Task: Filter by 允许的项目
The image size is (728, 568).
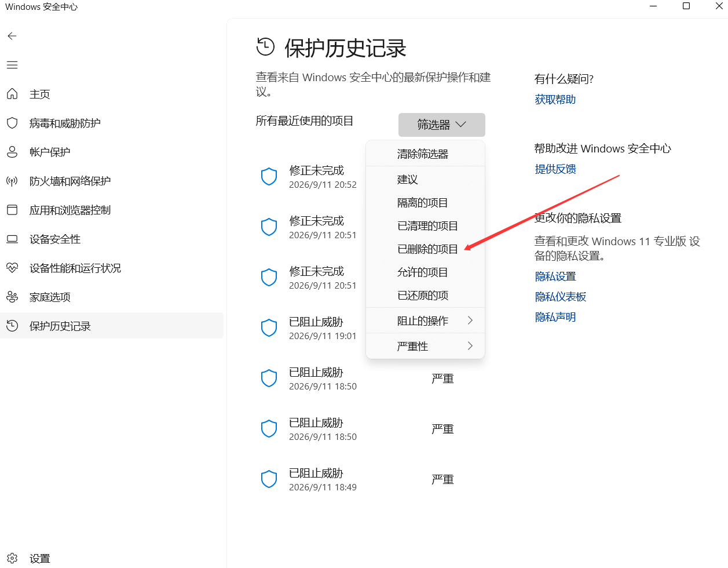Action: click(425, 272)
